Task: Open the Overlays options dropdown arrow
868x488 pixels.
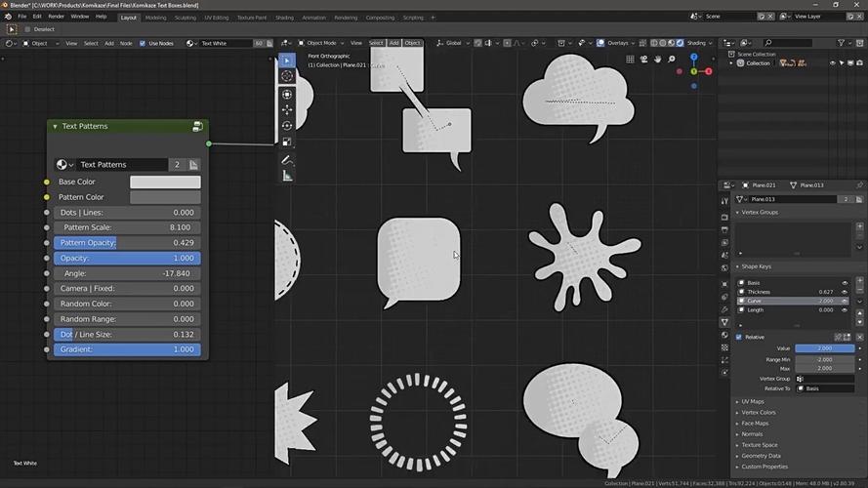Action: [x=633, y=43]
